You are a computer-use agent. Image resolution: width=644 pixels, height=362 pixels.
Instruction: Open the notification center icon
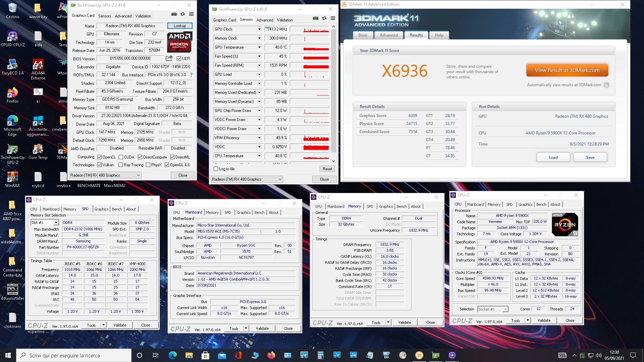[x=633, y=355]
